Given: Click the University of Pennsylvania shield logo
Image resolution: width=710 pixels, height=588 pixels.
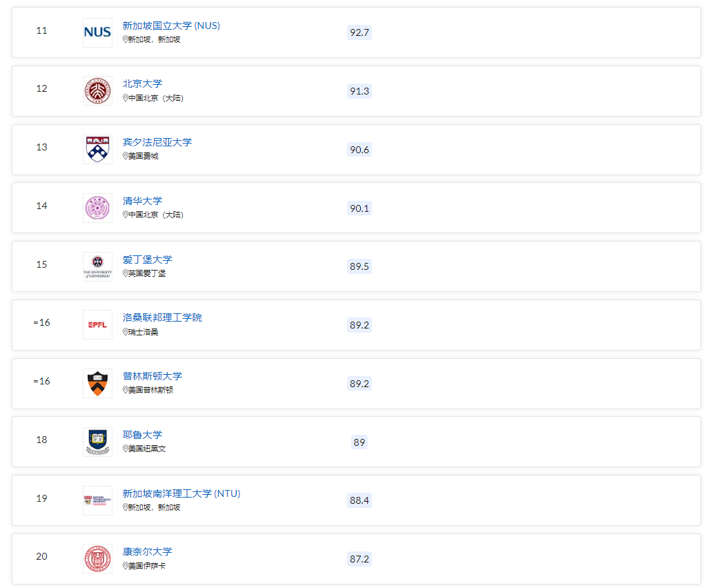Looking at the screenshot, I should click(97, 150).
